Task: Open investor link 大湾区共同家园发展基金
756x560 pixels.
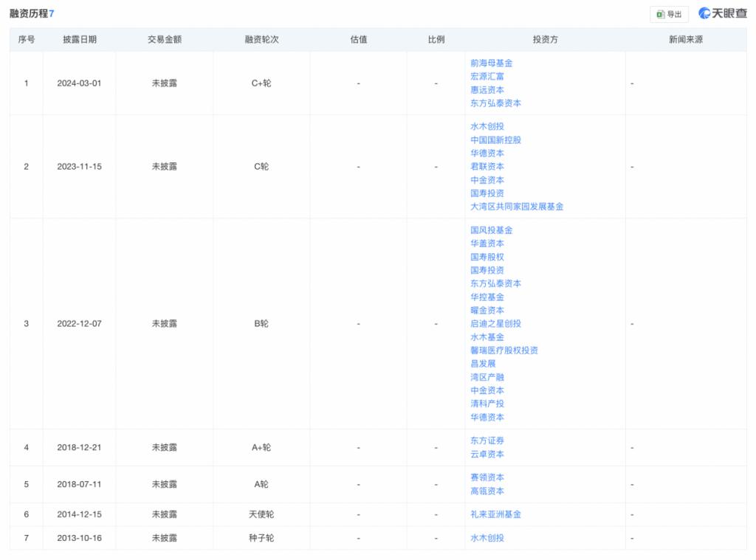Action: point(517,207)
